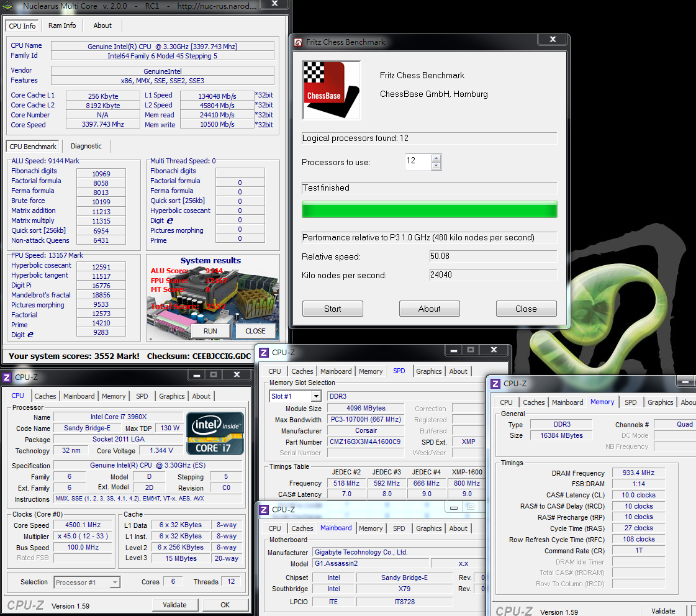
Task: Click the CPU-Z Z icon in SPD window title
Action: pyautogui.click(x=264, y=352)
